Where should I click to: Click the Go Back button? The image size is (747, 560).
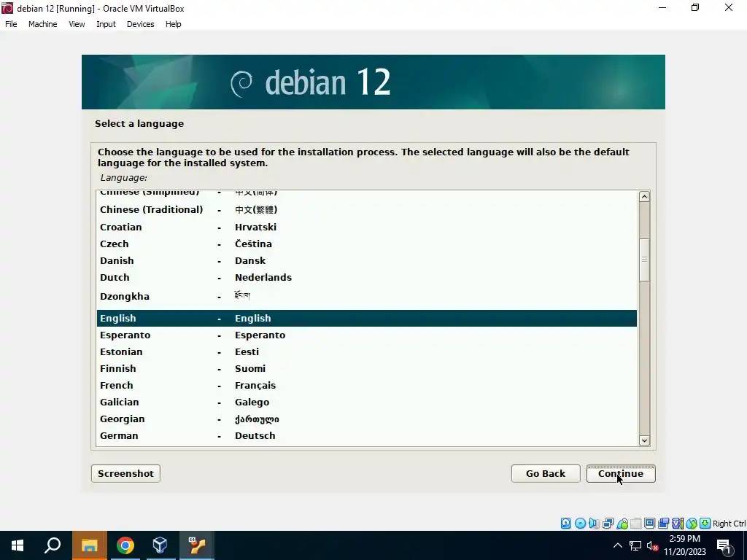(x=546, y=473)
